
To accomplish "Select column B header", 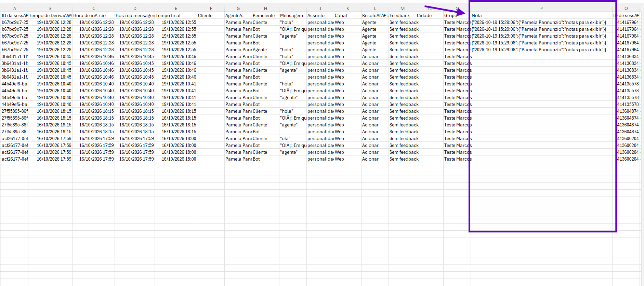I will click(x=50, y=8).
